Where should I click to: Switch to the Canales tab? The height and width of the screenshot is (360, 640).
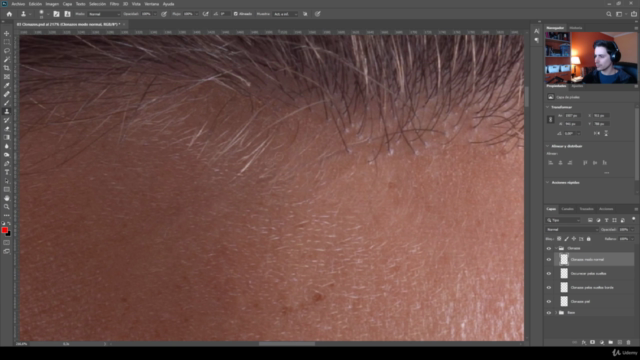tap(567, 209)
